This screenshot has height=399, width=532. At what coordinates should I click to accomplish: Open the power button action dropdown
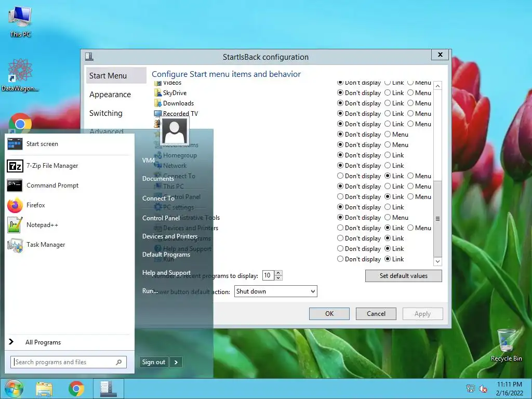275,291
